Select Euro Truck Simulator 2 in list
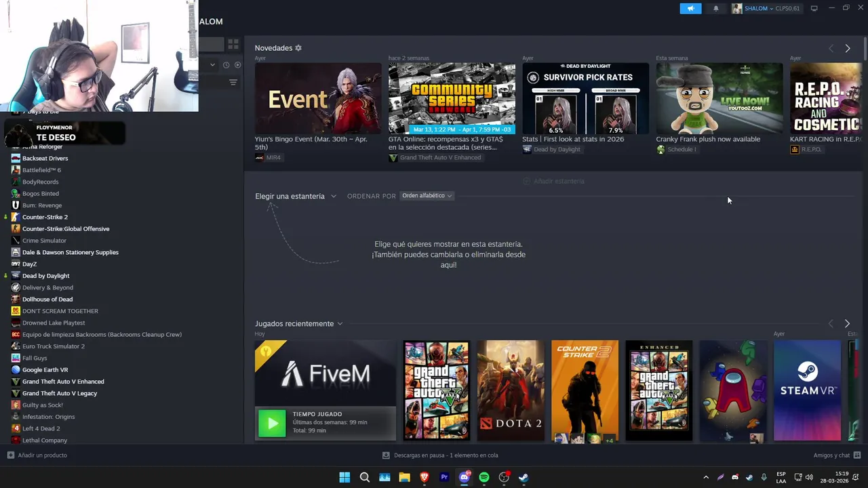868x488 pixels. 54,346
